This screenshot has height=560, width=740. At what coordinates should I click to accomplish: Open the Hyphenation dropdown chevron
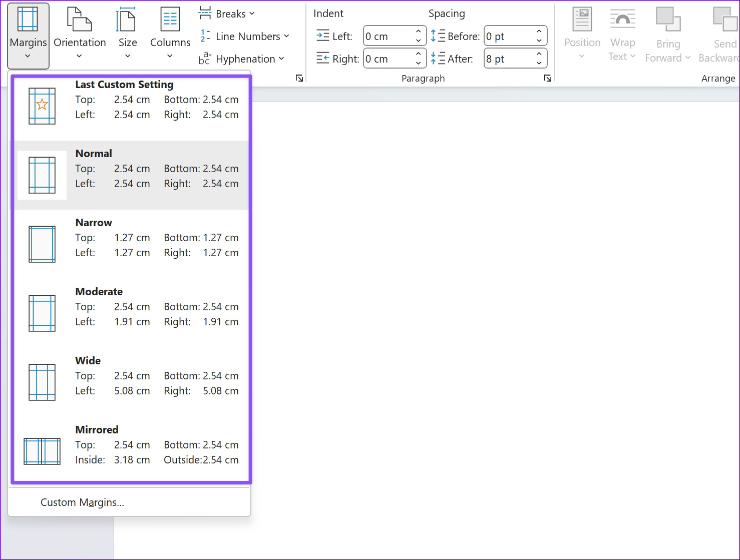tap(281, 59)
